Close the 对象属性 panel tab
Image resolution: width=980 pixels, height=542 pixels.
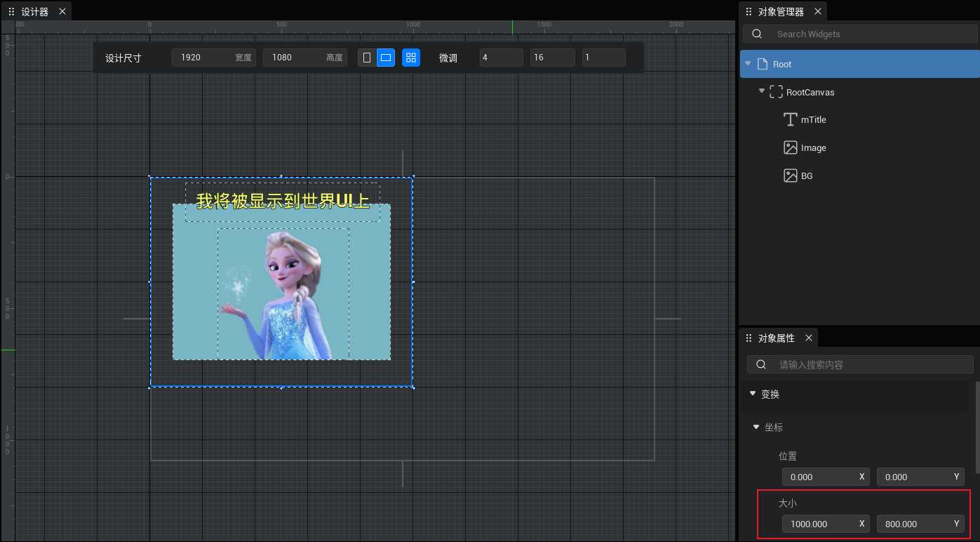pos(808,338)
